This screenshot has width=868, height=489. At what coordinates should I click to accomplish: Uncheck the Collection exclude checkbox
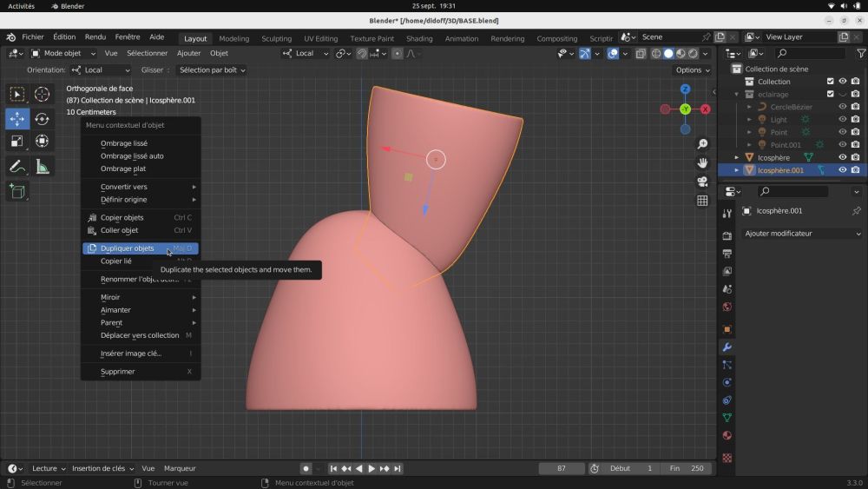(830, 82)
